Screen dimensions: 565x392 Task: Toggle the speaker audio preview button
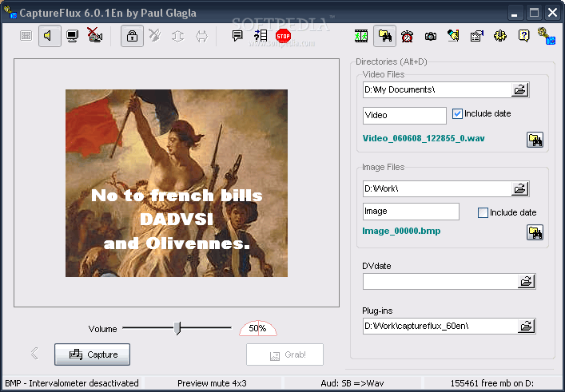point(50,36)
